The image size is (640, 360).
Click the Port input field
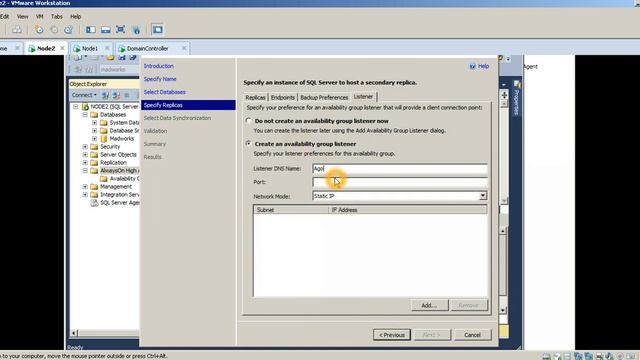[400, 182]
